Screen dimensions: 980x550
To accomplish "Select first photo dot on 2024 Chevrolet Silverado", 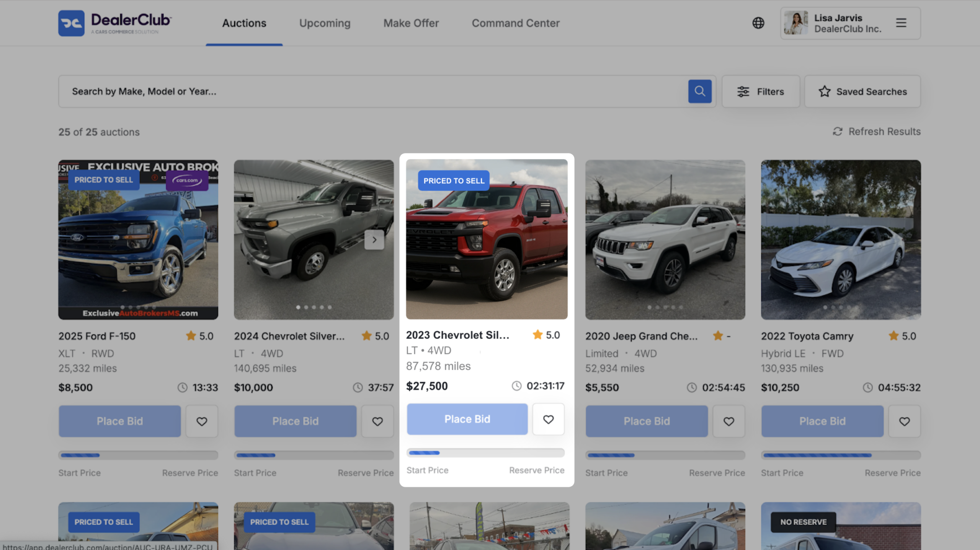I will coord(298,307).
